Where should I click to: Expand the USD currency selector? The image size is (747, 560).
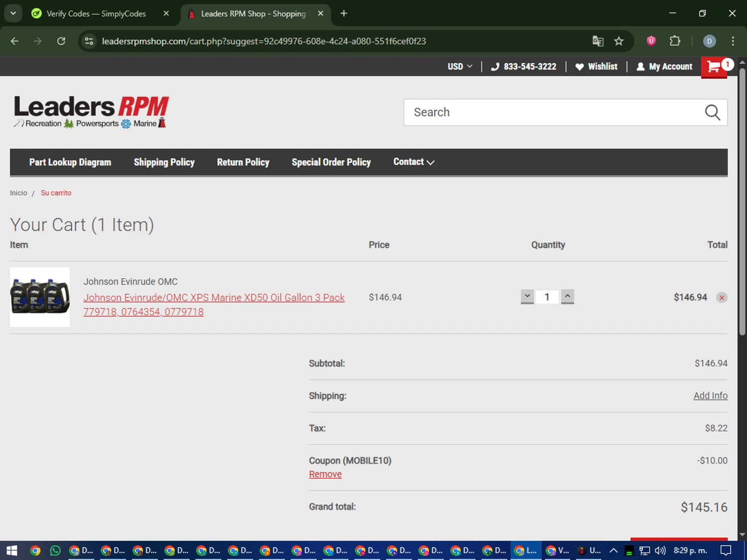click(460, 66)
